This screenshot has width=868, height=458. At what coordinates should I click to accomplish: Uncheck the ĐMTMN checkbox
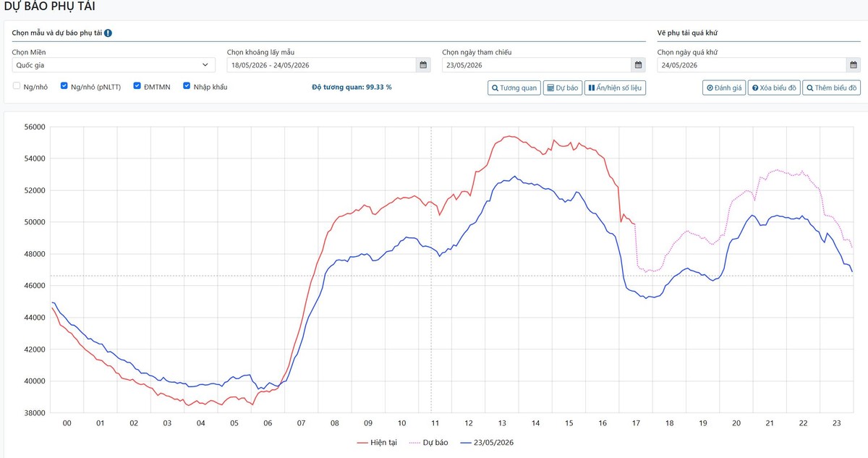[137, 86]
